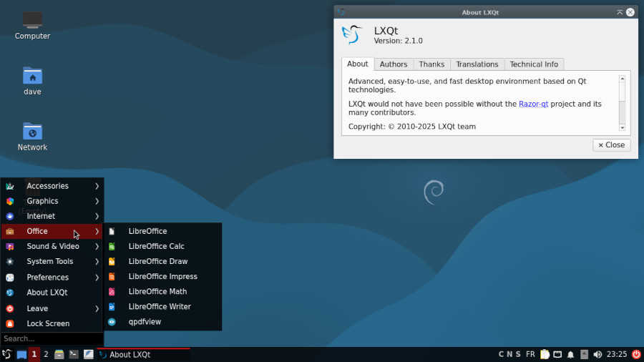The image size is (644, 362).
Task: Open the System Tools menu category
Action: coord(52,261)
